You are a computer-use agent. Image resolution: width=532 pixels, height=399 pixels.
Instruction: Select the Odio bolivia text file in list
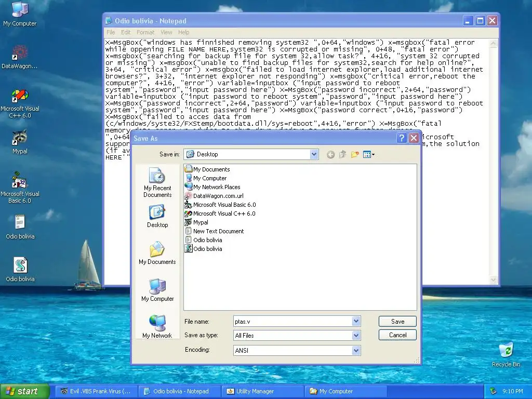(x=204, y=240)
